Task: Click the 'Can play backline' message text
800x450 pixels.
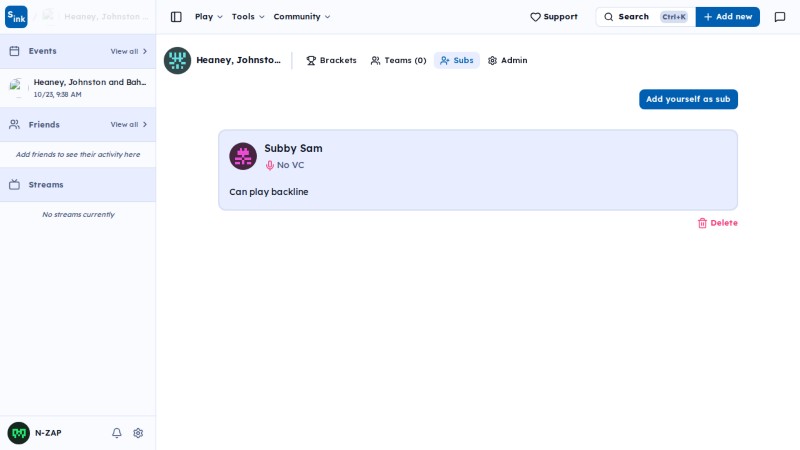Action: [269, 192]
